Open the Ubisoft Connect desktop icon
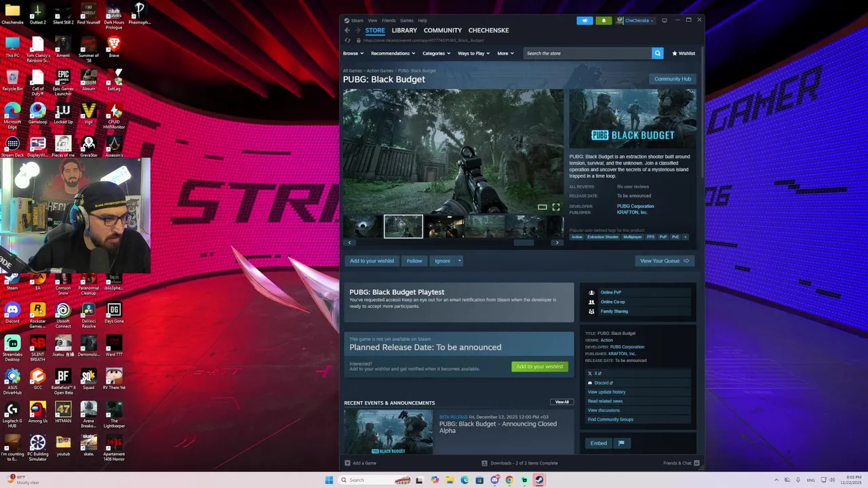This screenshot has height=488, width=868. 63,314
